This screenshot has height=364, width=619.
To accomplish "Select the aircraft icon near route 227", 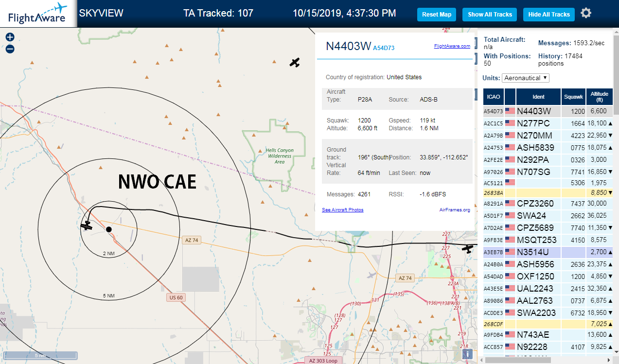I will pyautogui.click(x=468, y=249).
